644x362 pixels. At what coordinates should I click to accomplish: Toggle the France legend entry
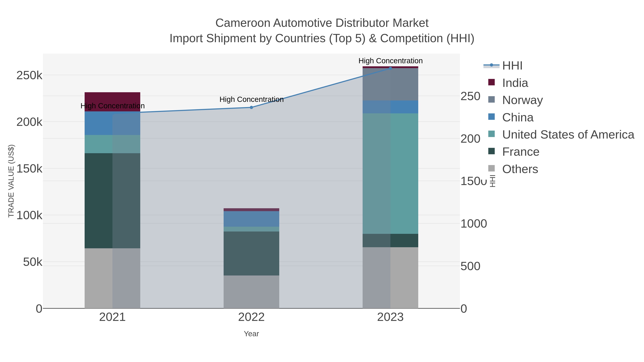[514, 152]
